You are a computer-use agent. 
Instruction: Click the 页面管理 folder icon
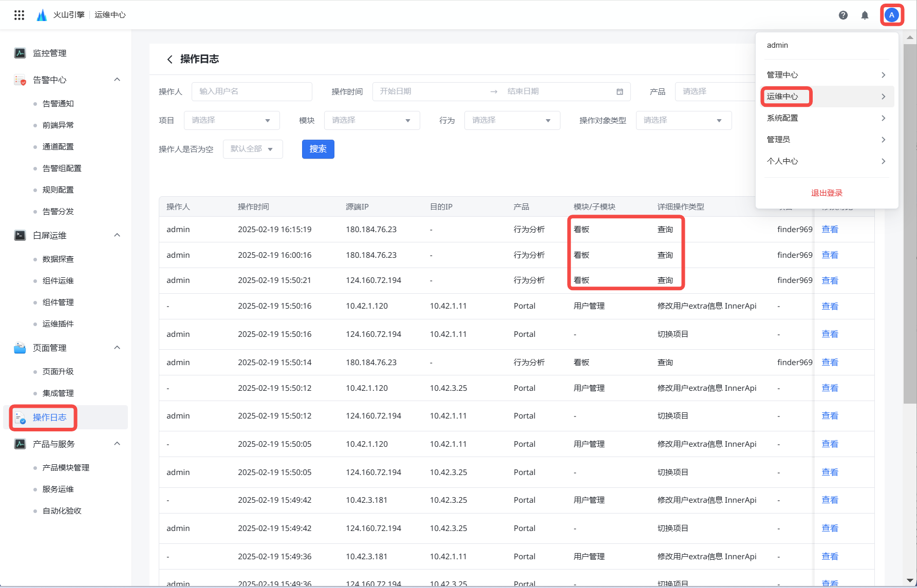coord(20,348)
